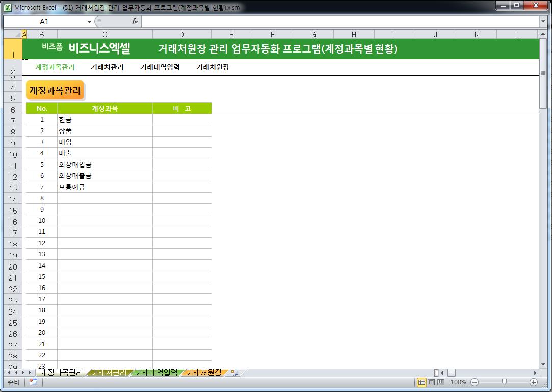This screenshot has height=392, width=552.
Task: Select the 거래처관리 sheet tab
Action: coord(109,372)
